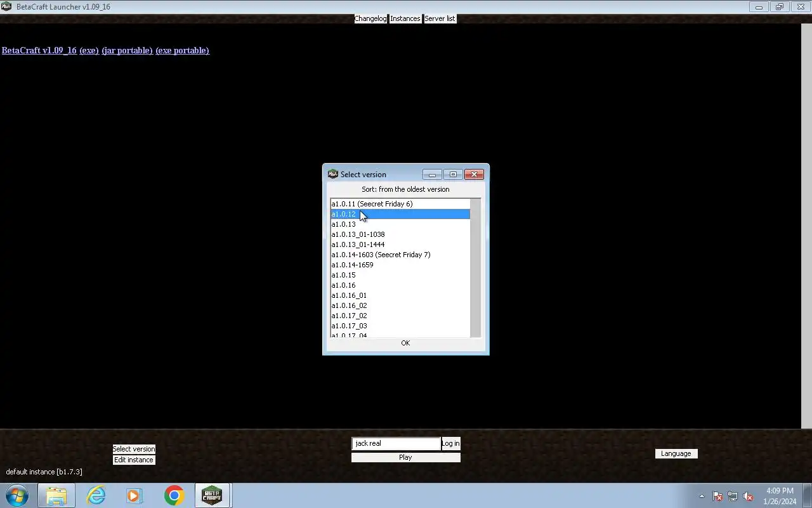The image size is (812, 508).
Task: Pick version a1.0.14-1659
Action: (400, 265)
